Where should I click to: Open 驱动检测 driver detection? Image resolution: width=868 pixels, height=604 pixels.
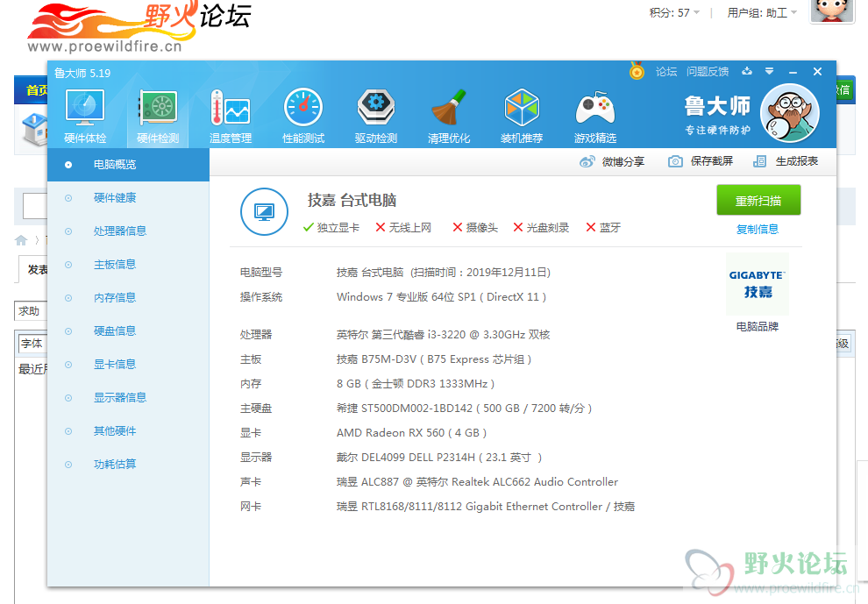coord(376,117)
